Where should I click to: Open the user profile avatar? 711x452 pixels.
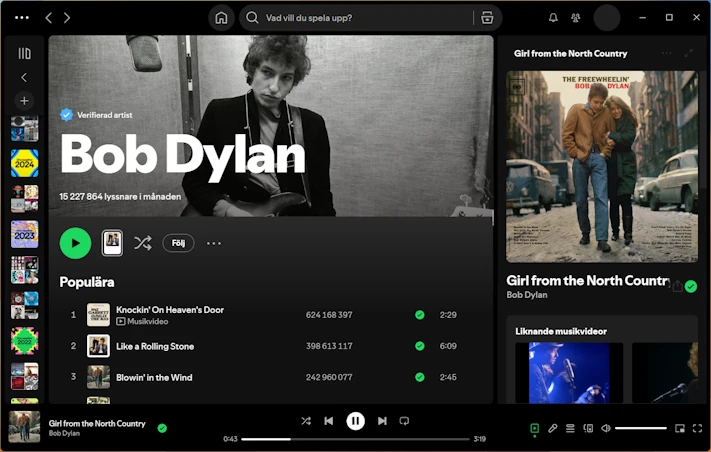tap(607, 18)
